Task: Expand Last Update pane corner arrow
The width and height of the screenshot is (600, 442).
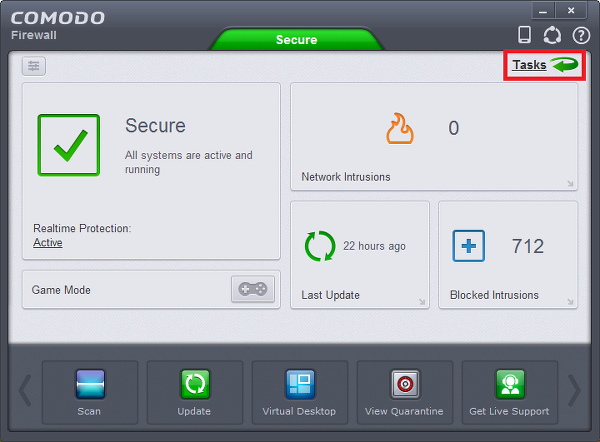Action: click(x=422, y=302)
